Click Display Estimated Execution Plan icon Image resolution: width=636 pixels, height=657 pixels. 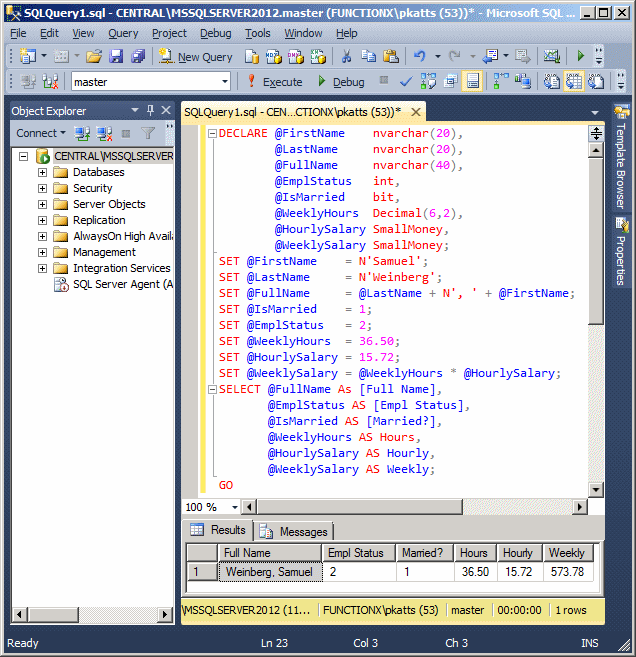[428, 81]
